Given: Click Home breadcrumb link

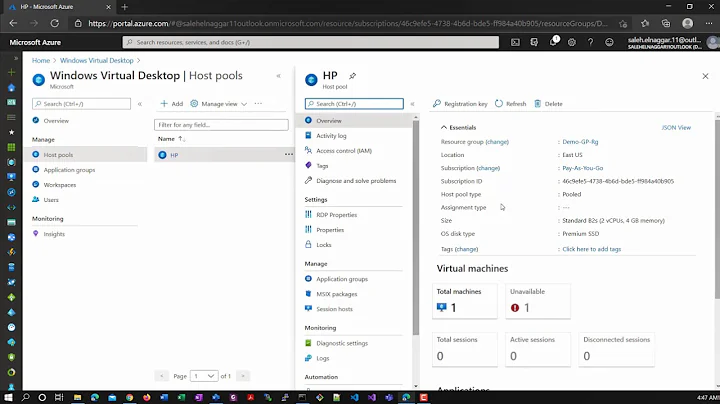Looking at the screenshot, I should pos(41,61).
